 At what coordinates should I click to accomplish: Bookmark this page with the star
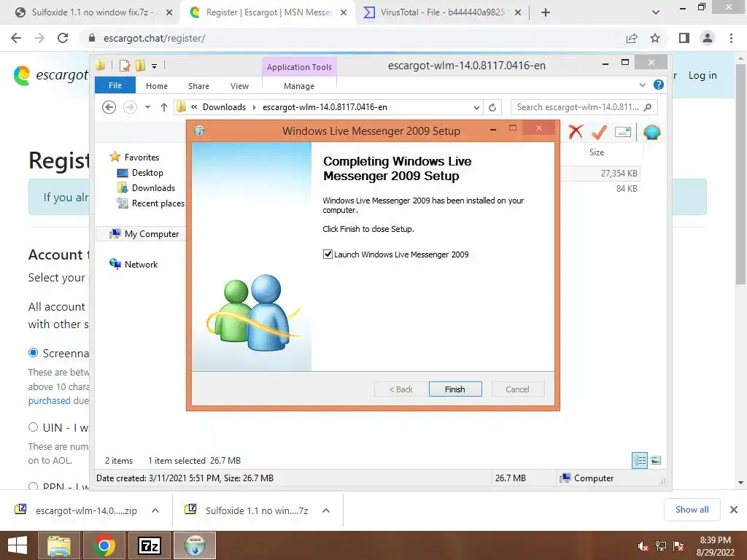[x=655, y=38]
